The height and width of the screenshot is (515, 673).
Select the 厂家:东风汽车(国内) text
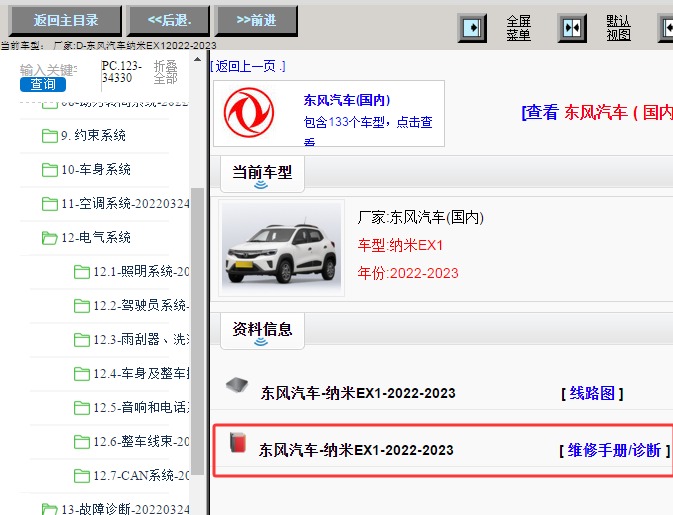coord(421,218)
